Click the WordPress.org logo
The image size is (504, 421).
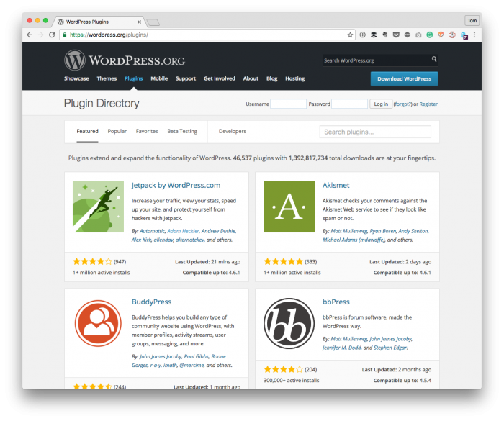coord(125,60)
